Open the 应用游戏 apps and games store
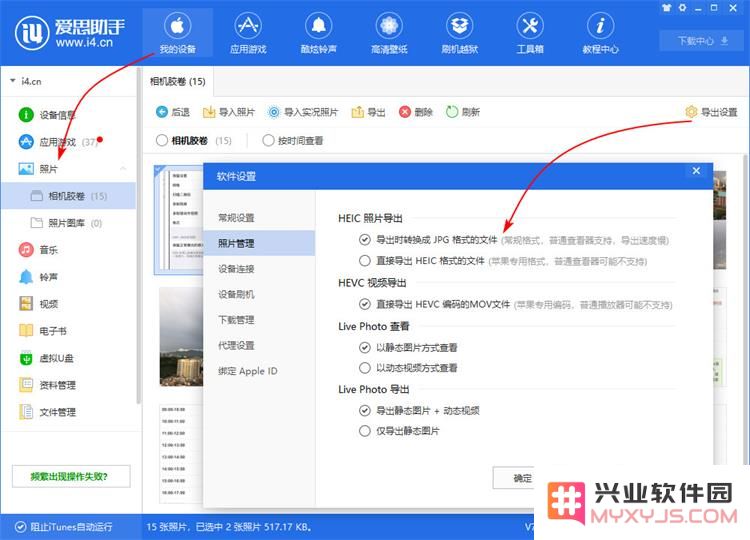This screenshot has height=540, width=750. (x=248, y=33)
